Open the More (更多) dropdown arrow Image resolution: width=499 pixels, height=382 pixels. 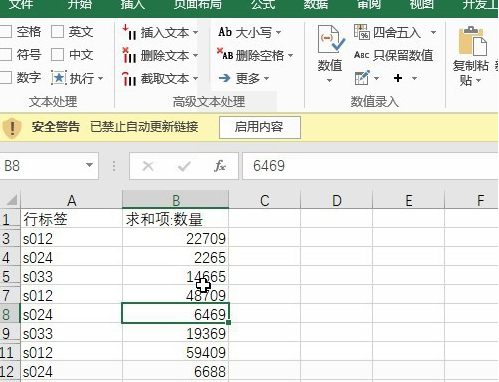point(266,79)
